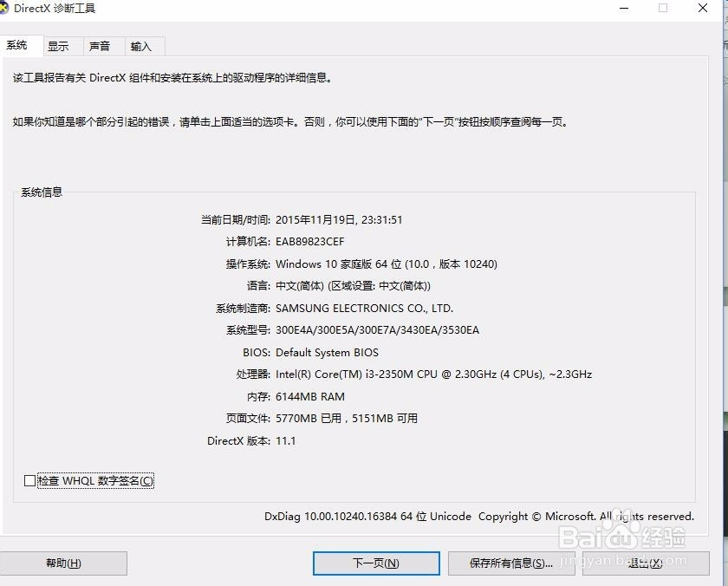Click the DirectX icon in the title bar
This screenshot has width=728, height=586.
coord(10,9)
